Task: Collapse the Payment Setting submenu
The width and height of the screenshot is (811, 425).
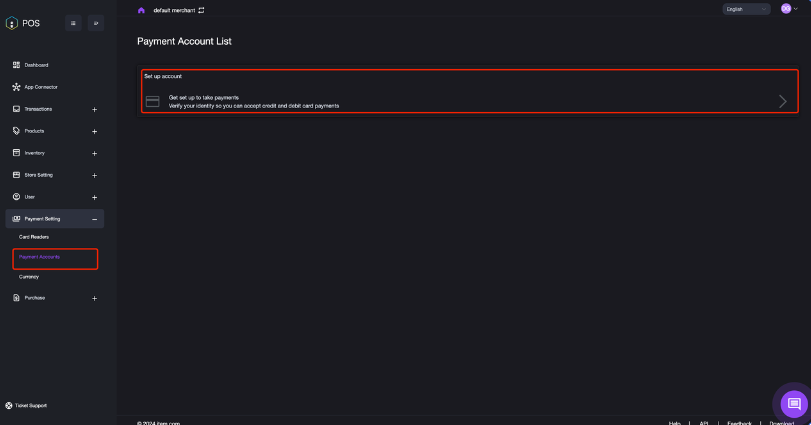Action: coord(94,219)
